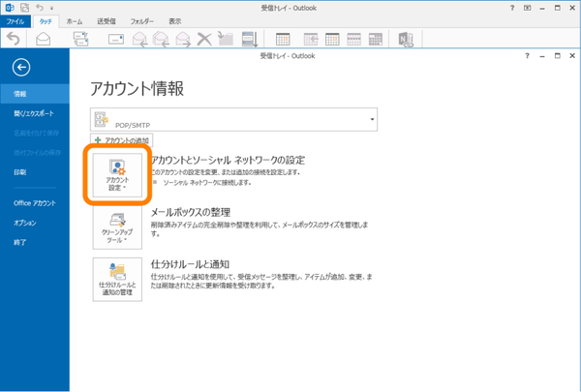The width and height of the screenshot is (581, 392).
Task: Switch to the タッチ ribbon tab
Action: click(46, 21)
